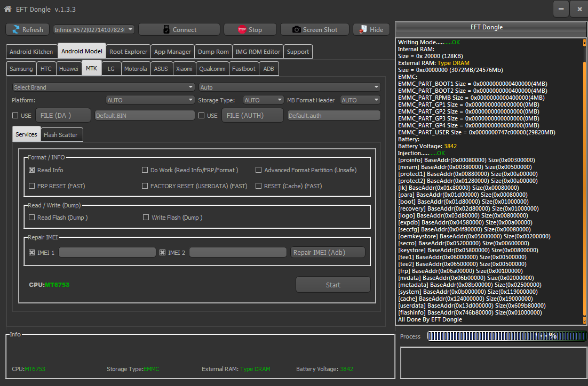The image size is (588, 386).
Task: Select the Huawei brand tab
Action: pyautogui.click(x=69, y=69)
